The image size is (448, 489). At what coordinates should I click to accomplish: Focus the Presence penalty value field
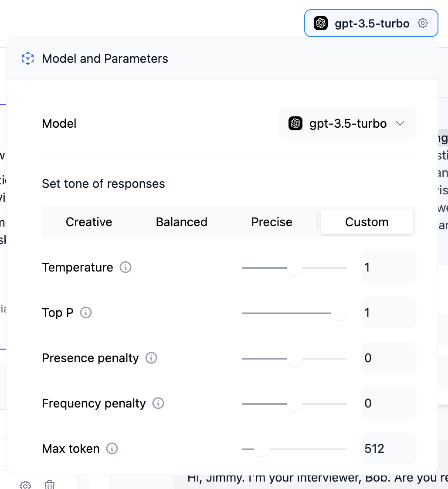pos(388,358)
